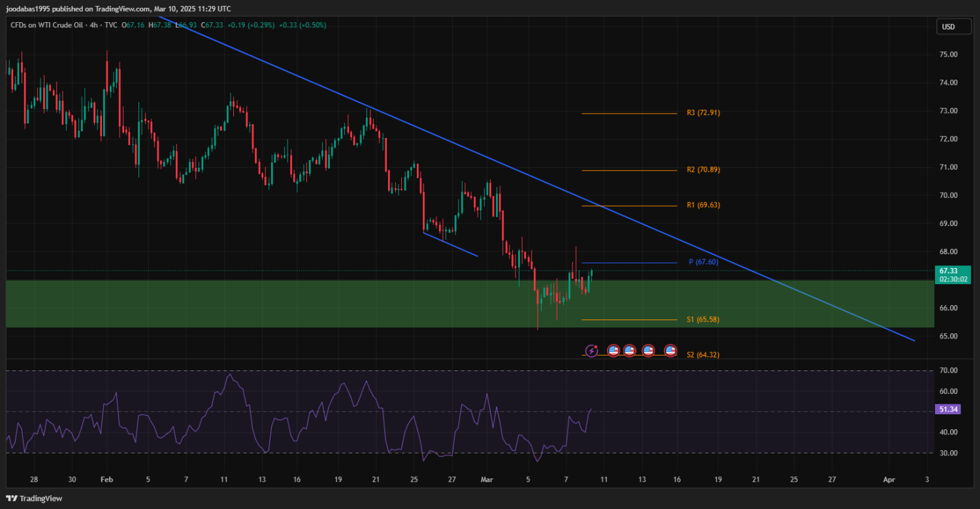Screen dimensions: 980x509
Task: Click the second US flag event icon from left
Action: (629, 351)
